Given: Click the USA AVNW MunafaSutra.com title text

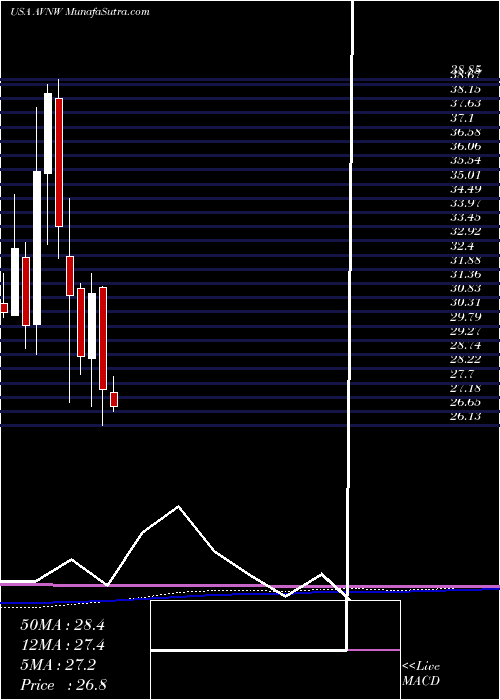Looking at the screenshot, I should 79,12.
